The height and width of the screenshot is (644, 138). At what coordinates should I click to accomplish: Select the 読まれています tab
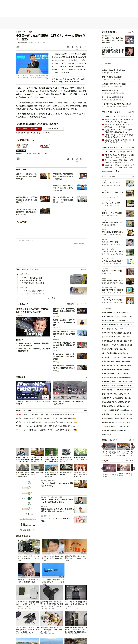pos(110,116)
